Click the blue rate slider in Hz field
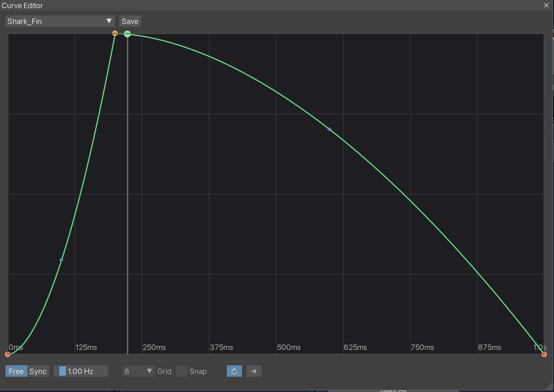 [x=62, y=371]
